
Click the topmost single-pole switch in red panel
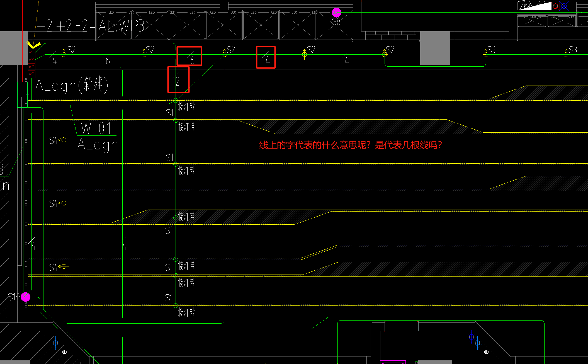point(31,52)
